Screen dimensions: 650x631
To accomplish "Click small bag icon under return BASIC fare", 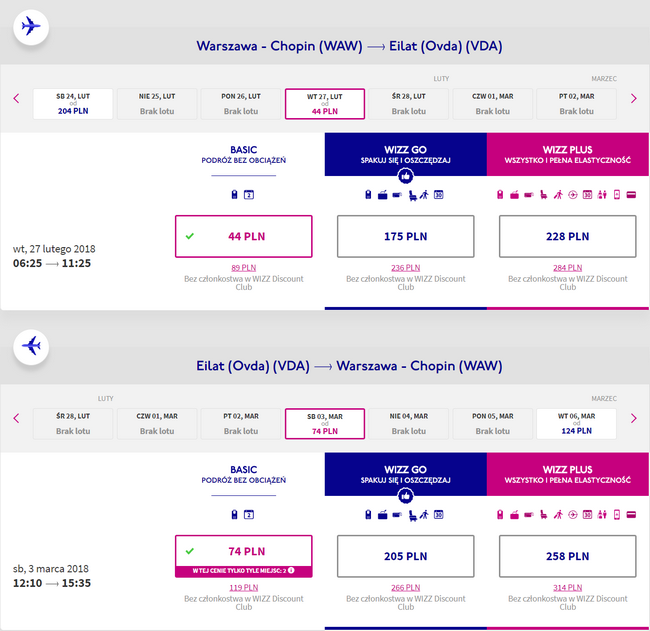I will pyautogui.click(x=234, y=515).
